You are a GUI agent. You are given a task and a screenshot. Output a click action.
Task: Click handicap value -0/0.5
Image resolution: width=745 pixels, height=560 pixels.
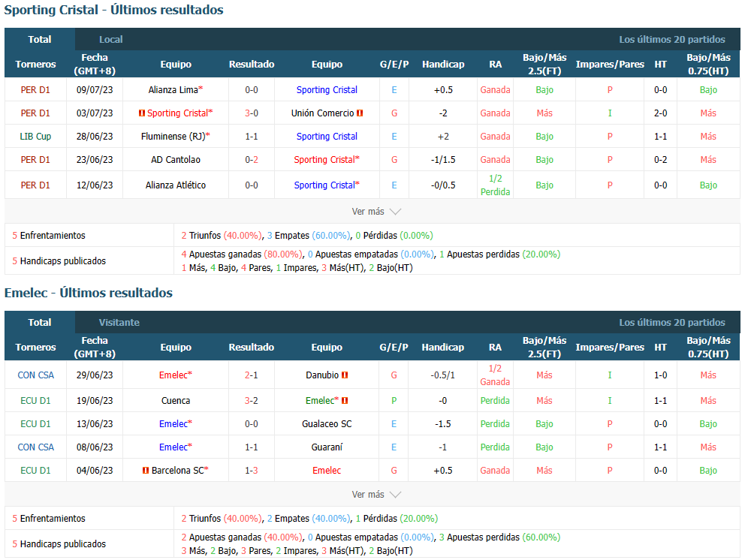(x=443, y=185)
